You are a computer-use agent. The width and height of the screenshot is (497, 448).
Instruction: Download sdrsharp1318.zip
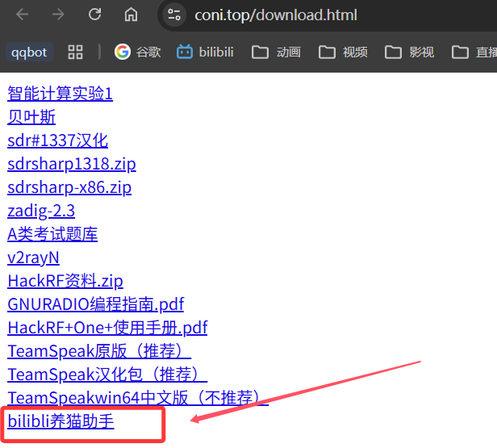click(x=72, y=164)
